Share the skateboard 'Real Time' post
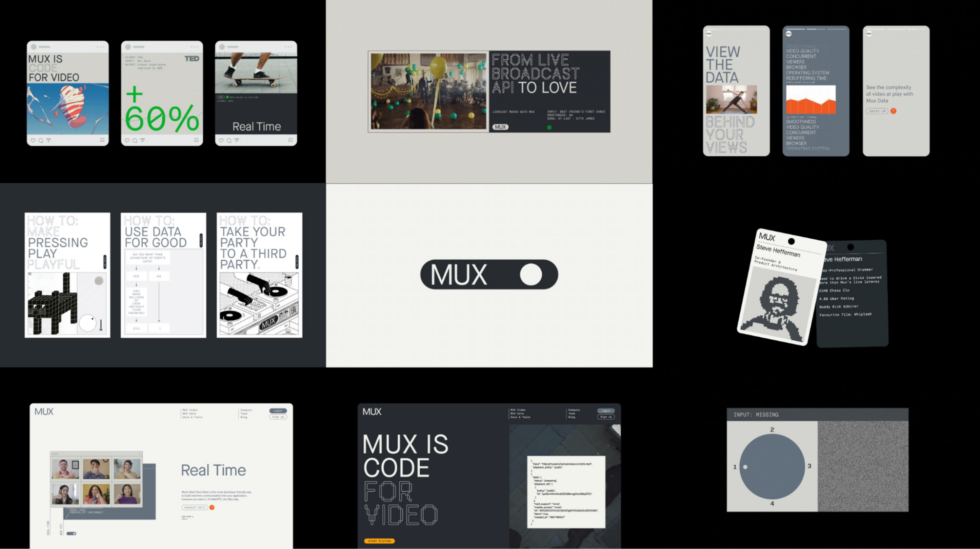Screen dimensions: 980x549 tap(236, 140)
